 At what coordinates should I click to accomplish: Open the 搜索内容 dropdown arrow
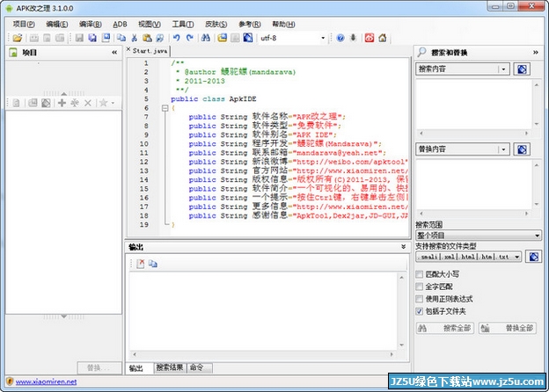(x=503, y=69)
